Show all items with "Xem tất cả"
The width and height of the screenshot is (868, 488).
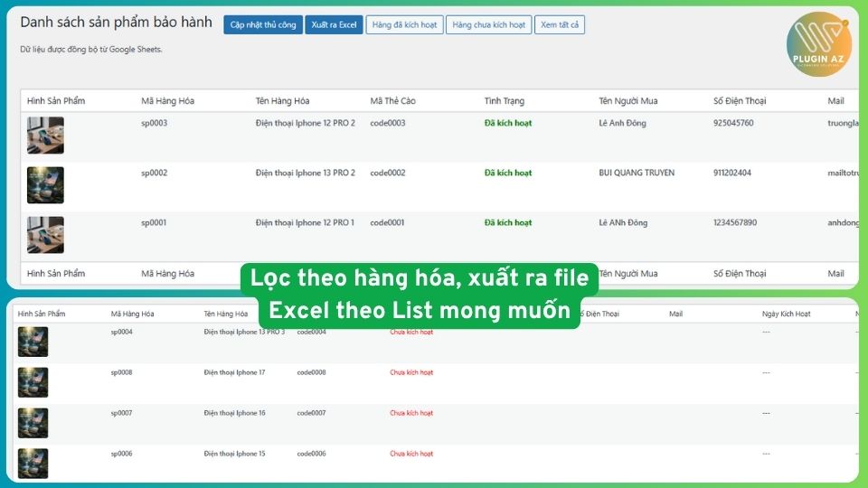coord(560,25)
